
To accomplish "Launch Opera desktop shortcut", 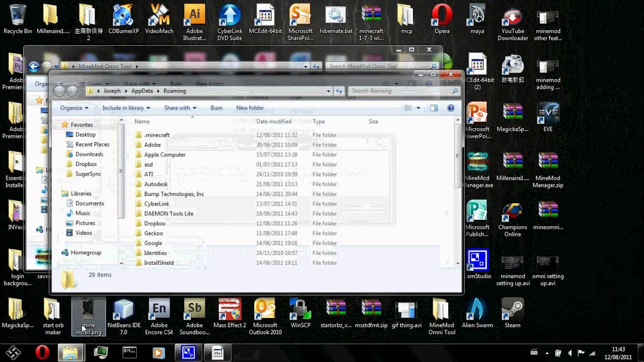I will 442,19.
